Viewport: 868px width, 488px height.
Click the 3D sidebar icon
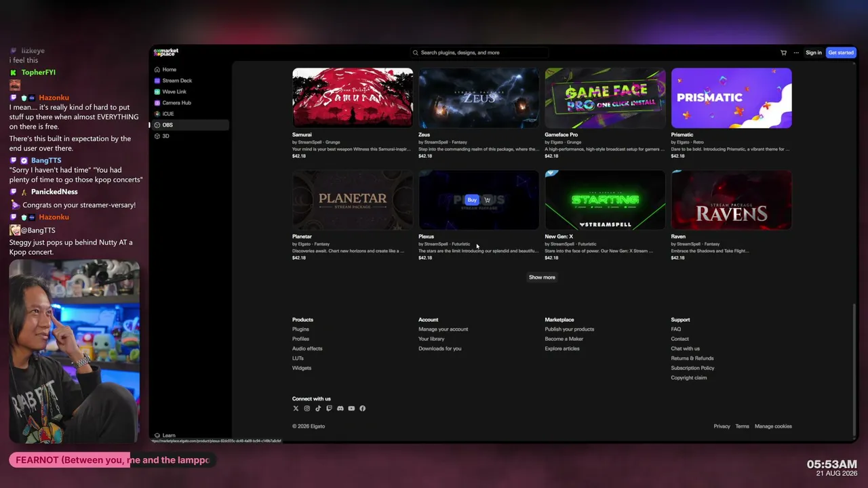[157, 136]
